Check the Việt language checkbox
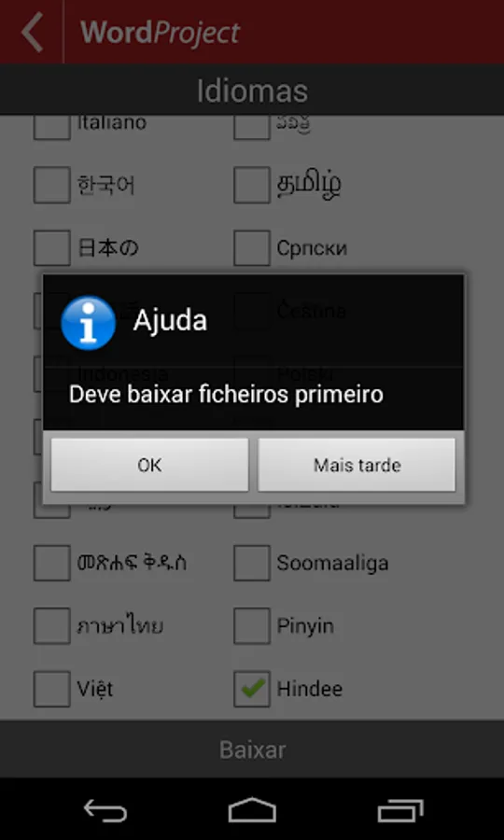504x840 pixels. [x=52, y=689]
